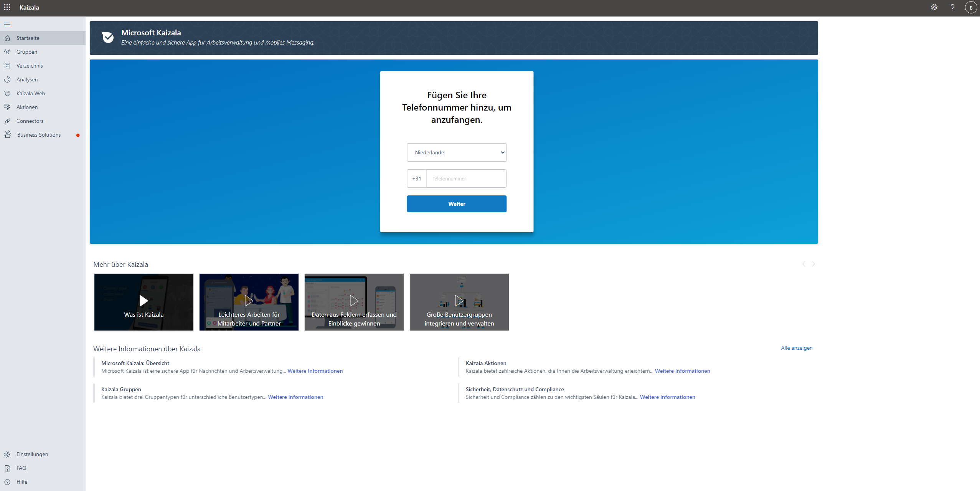Open the Große Benutzergruppen video thumbnail

[x=459, y=301]
